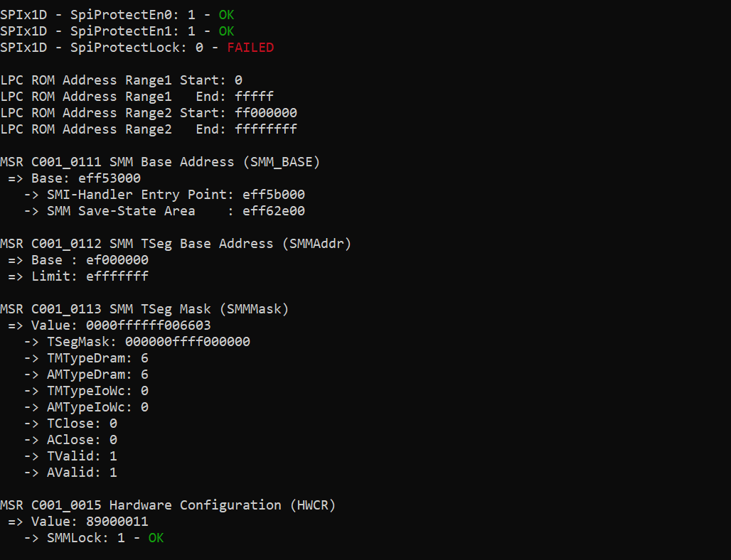Click the SMM_BASE header line
Screen dimensions: 731x560
point(160,162)
